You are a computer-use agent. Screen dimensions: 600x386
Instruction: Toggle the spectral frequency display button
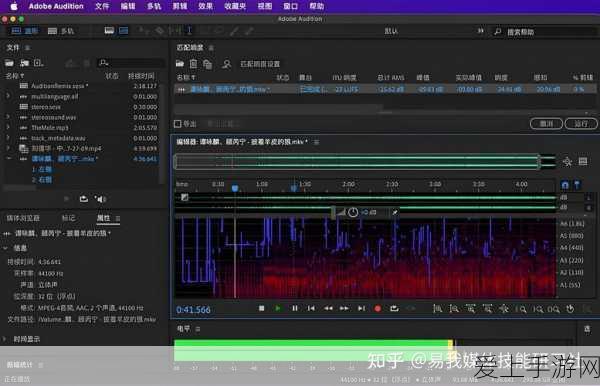[x=109, y=30]
